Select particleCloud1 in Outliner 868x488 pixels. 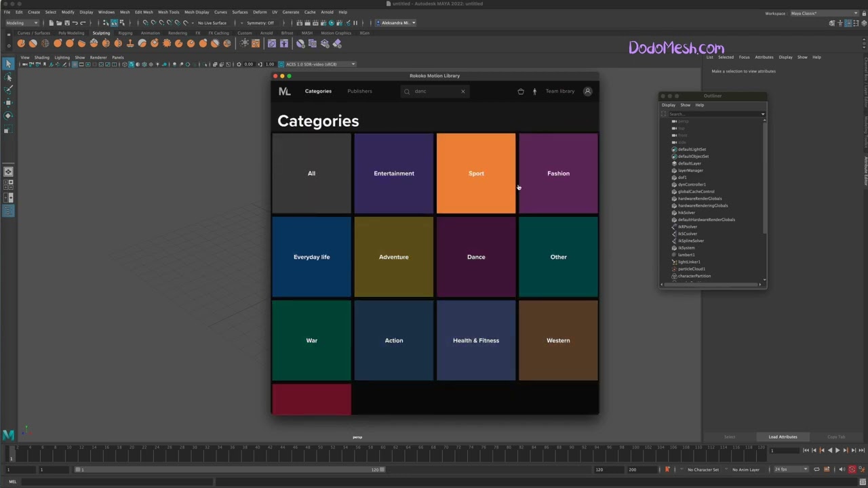click(x=692, y=269)
